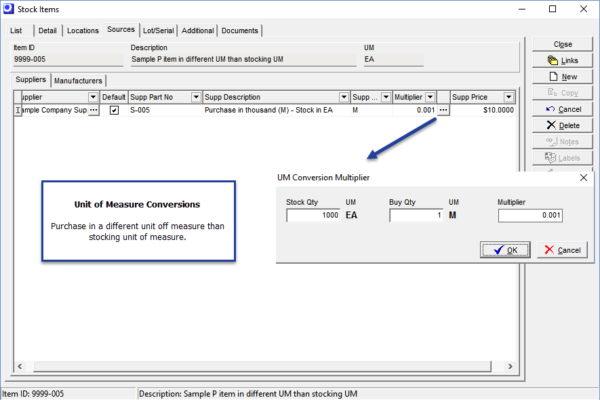The height and width of the screenshot is (400, 600).
Task: Open supplier lookup ellipsis next to Sample Company
Action: pyautogui.click(x=93, y=110)
